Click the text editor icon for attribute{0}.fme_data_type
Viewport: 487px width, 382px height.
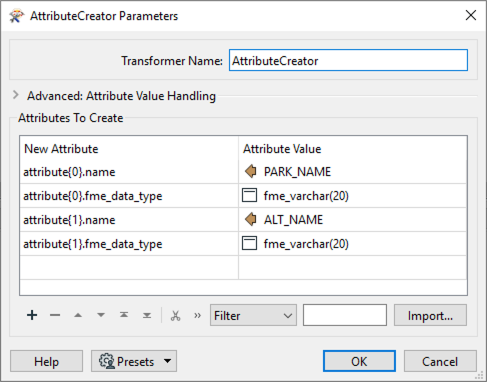(x=249, y=195)
